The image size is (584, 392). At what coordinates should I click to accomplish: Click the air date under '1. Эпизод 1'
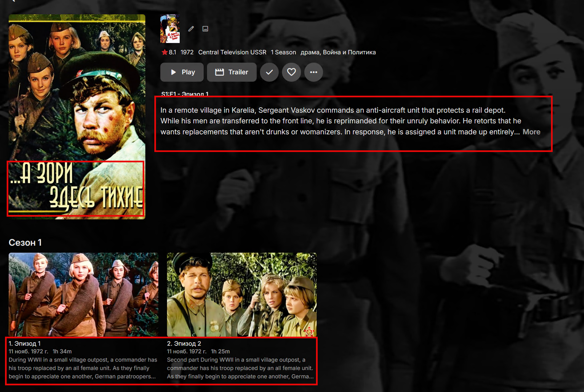(28, 351)
